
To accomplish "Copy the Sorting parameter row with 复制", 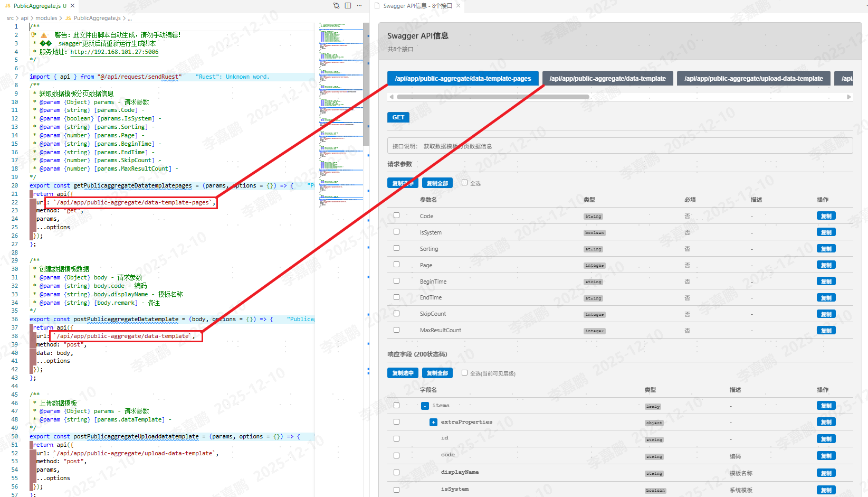I will pyautogui.click(x=826, y=249).
